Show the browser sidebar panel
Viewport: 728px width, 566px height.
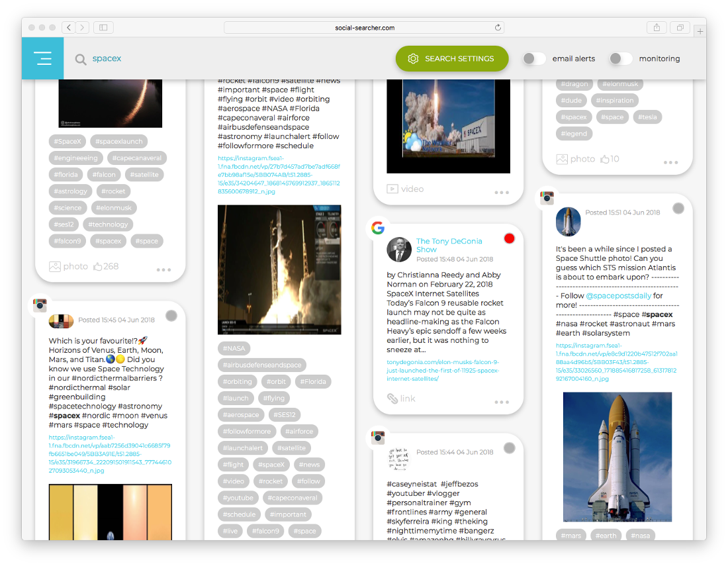coord(103,27)
